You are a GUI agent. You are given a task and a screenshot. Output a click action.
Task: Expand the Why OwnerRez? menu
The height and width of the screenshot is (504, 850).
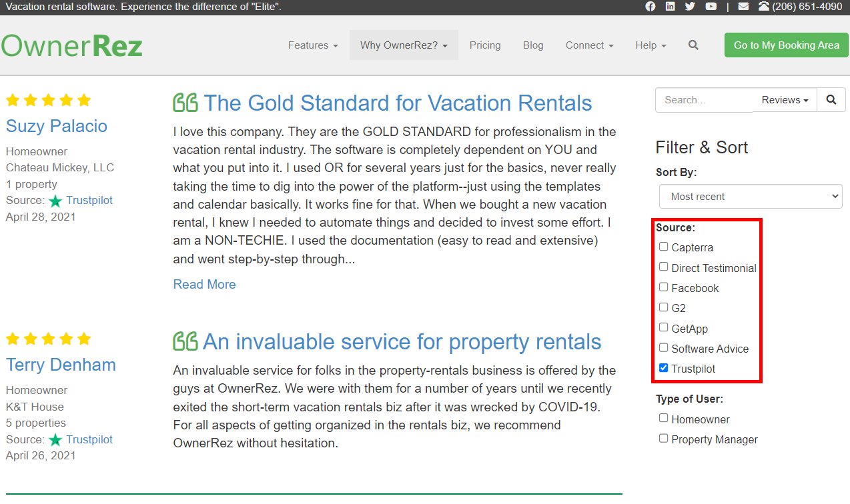point(404,45)
